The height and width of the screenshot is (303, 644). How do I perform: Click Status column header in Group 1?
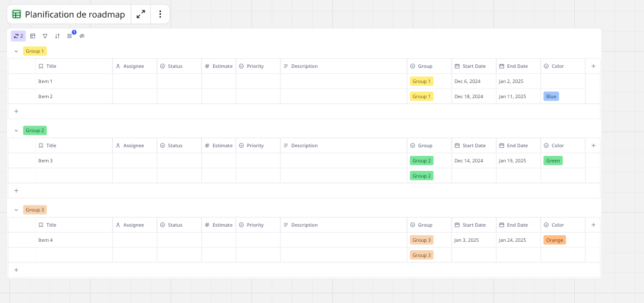pos(179,66)
